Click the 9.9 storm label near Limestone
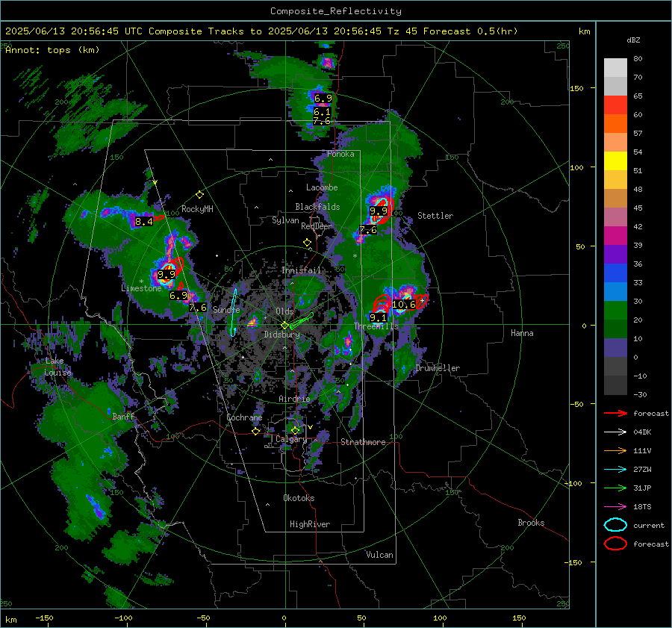The height and width of the screenshot is (628, 672). (167, 274)
